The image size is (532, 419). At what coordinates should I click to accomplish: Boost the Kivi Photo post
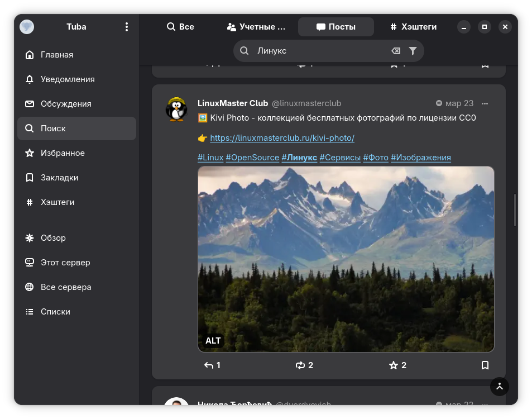pos(304,365)
